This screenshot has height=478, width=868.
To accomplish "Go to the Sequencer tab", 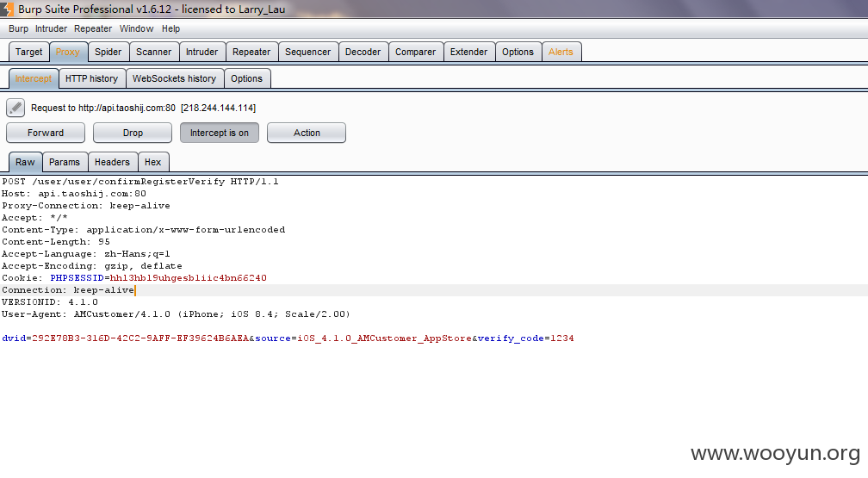I will point(307,52).
